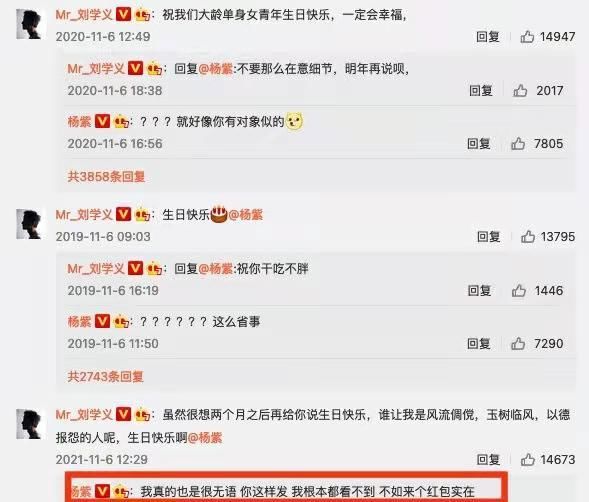The height and width of the screenshot is (502, 589).
Task: Click the verified V badge beside first Mr_刘学义
Action: click(123, 14)
